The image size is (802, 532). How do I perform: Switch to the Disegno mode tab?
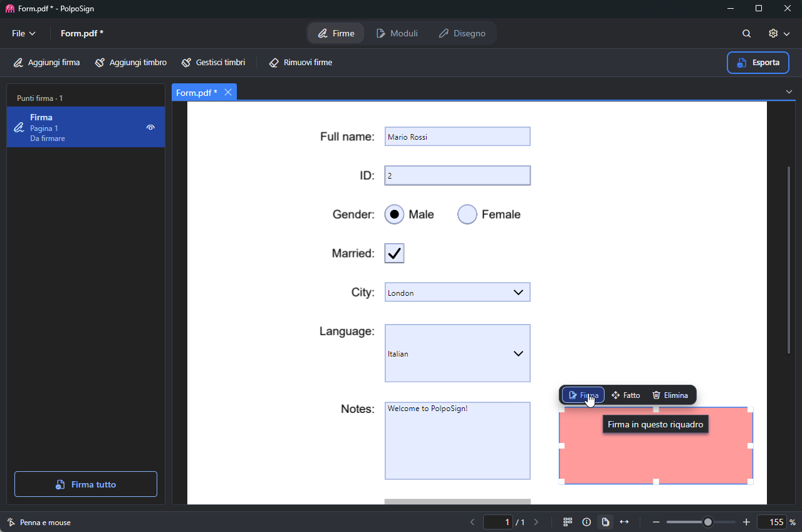click(462, 34)
